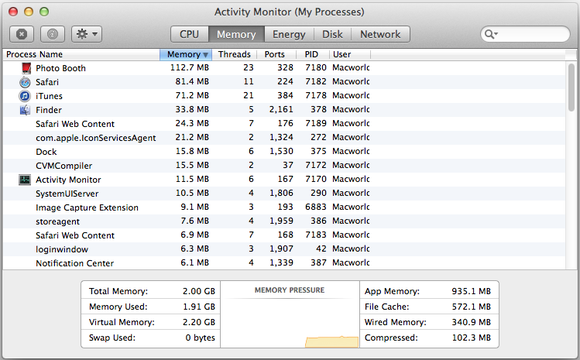Select the Finder icon in process list

pos(25,110)
